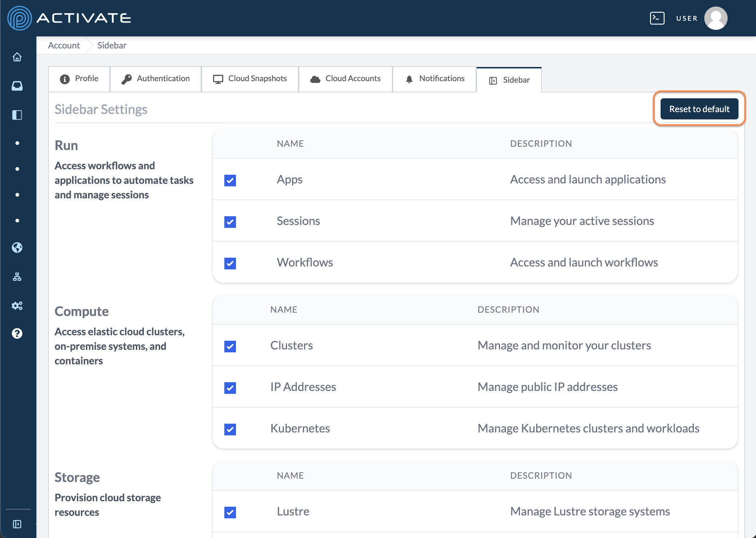Viewport: 756px width, 538px height.
Task: Click the Activate home icon in sidebar
Action: [x=17, y=56]
